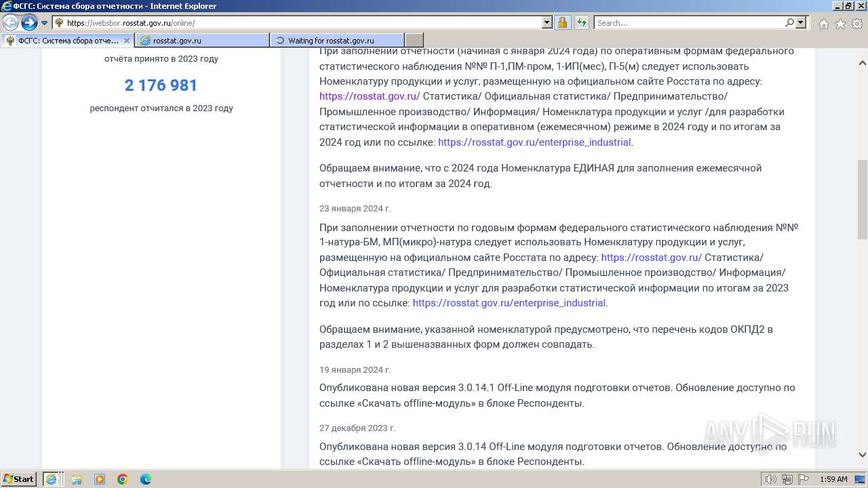Switch to the rosstat.gov.ru tab

(202, 41)
